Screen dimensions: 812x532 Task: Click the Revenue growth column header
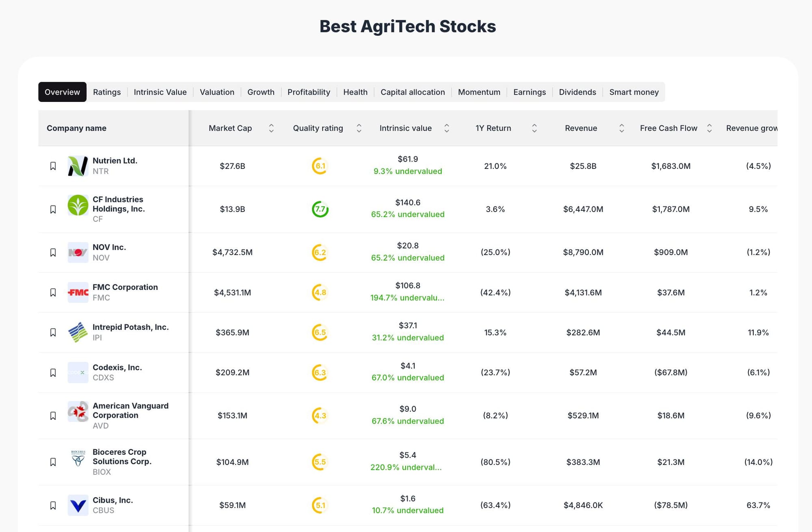[751, 128]
